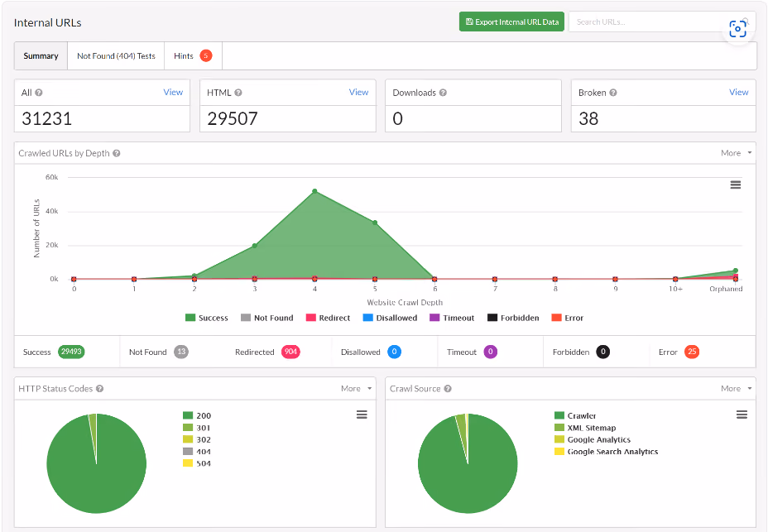Open the Crawled URLs chart hamburger menu
768x532 pixels.
[735, 185]
